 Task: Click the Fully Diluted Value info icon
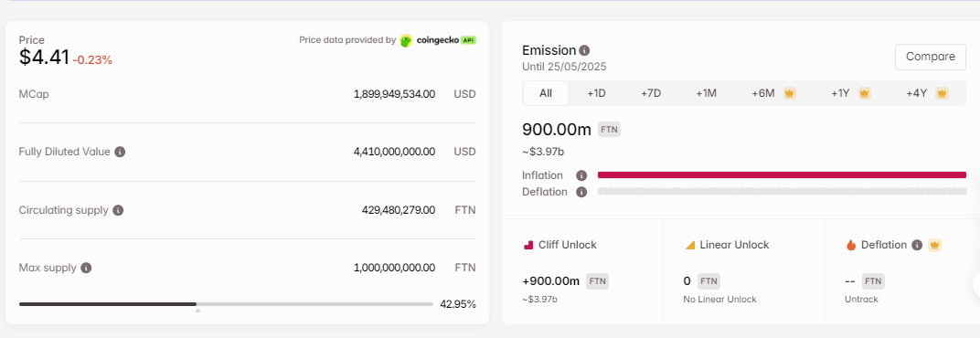(120, 152)
